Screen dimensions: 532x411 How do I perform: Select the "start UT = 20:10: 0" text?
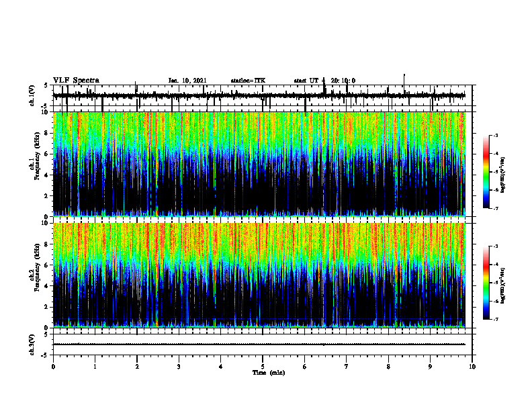point(324,81)
